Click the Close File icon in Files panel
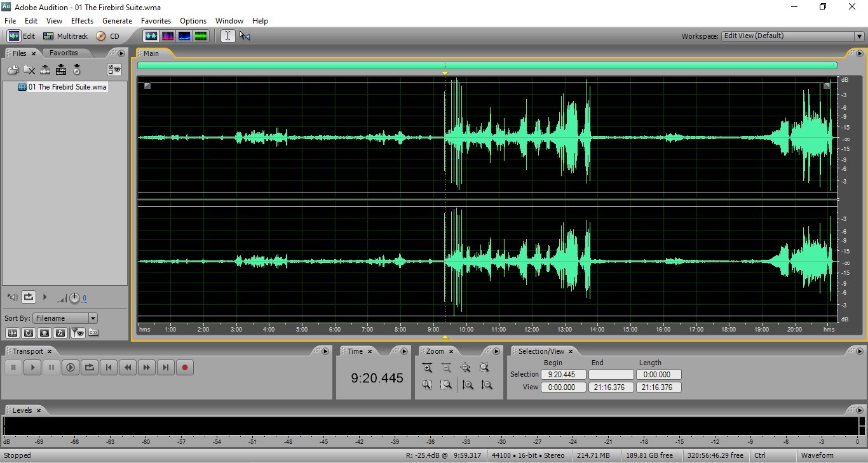Image resolution: width=868 pixels, height=463 pixels. (x=29, y=70)
